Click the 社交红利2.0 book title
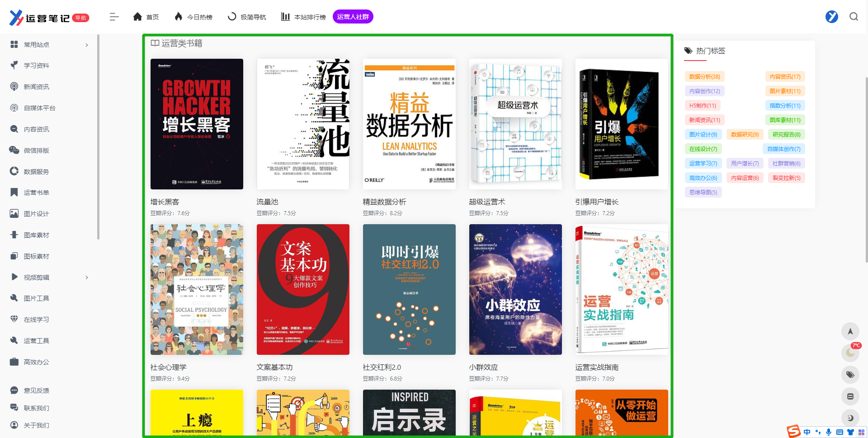The height and width of the screenshot is (438, 868). click(x=382, y=367)
